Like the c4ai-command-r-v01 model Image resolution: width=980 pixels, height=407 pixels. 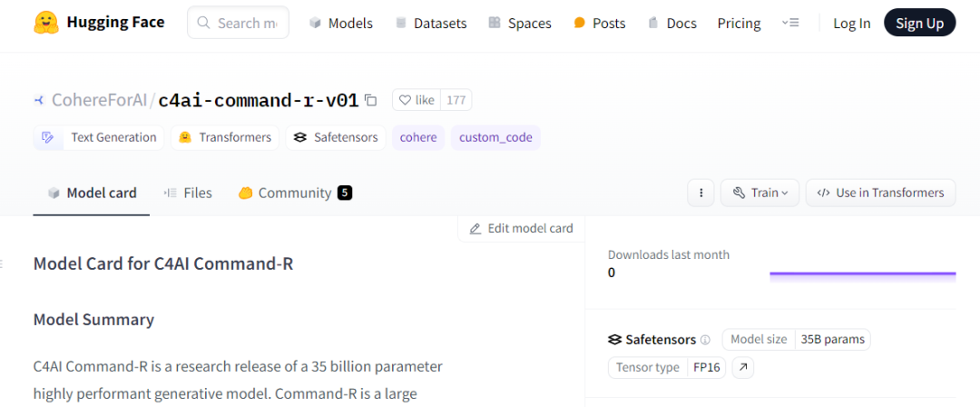(416, 100)
